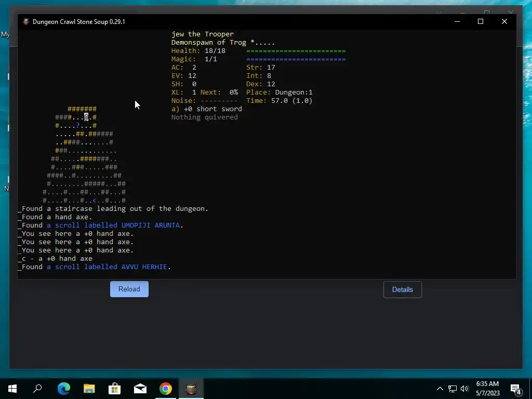This screenshot has width=532, height=399.
Task: Close the Dungeon Crawl window
Action: (504, 21)
